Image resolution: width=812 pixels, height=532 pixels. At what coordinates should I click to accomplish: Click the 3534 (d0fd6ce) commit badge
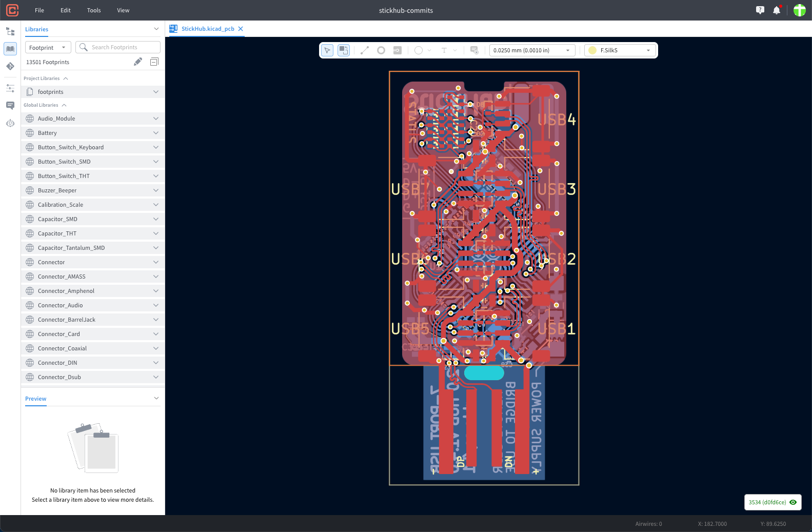click(x=767, y=502)
